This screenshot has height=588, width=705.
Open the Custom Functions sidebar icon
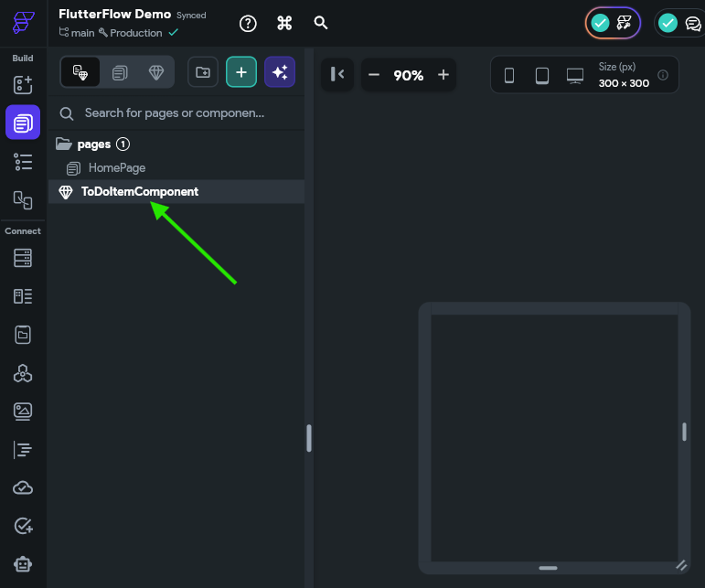point(23,450)
